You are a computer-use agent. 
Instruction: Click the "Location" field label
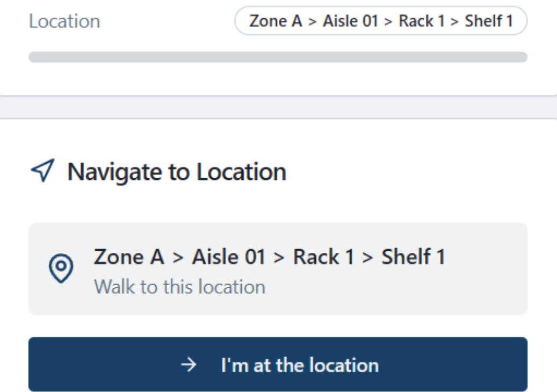pyautogui.click(x=64, y=21)
